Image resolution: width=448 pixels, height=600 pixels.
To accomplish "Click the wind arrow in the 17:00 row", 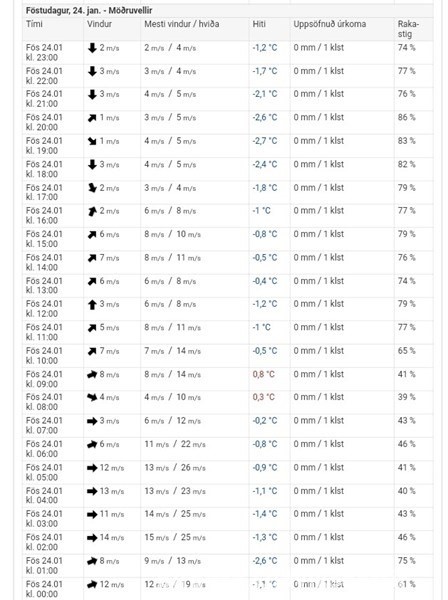I will 92,188.
